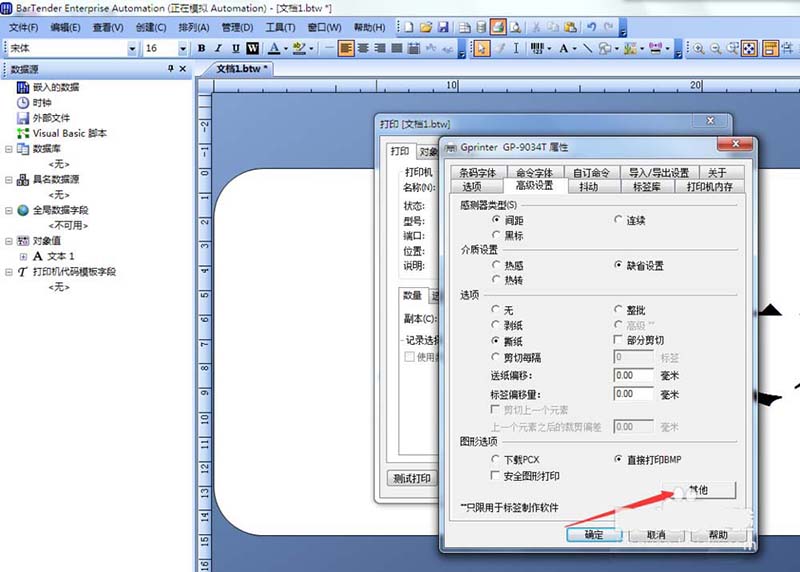This screenshot has width=800, height=572.
Task: Enable the 安全图形打印 checkbox
Action: 494,475
